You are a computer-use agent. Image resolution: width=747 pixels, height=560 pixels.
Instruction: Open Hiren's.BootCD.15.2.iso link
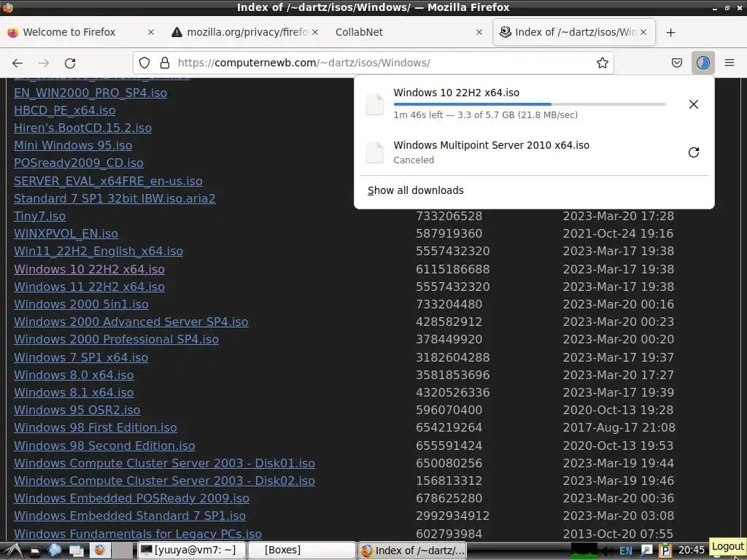point(82,128)
